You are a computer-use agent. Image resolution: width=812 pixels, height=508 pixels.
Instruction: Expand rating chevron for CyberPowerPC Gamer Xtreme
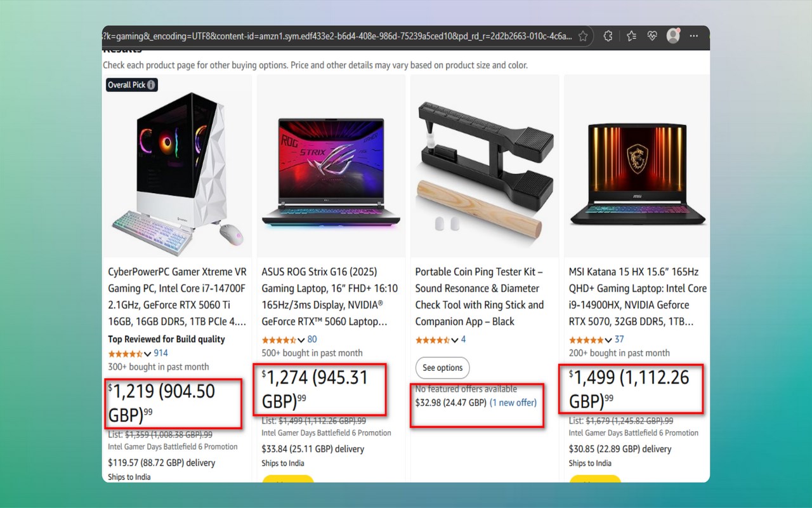[148, 354]
